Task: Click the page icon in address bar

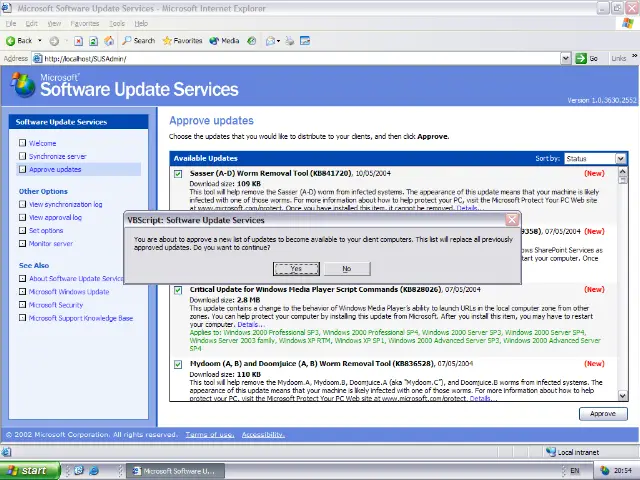Action: (38, 59)
